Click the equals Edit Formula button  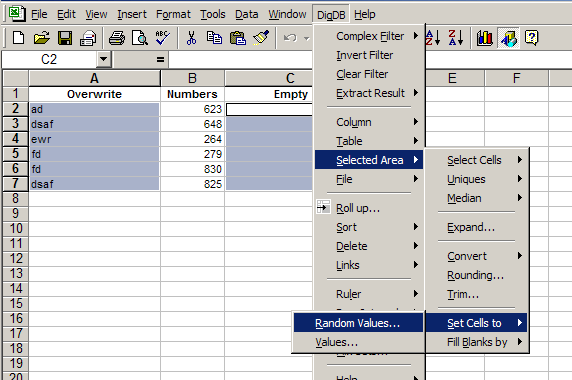(160, 59)
